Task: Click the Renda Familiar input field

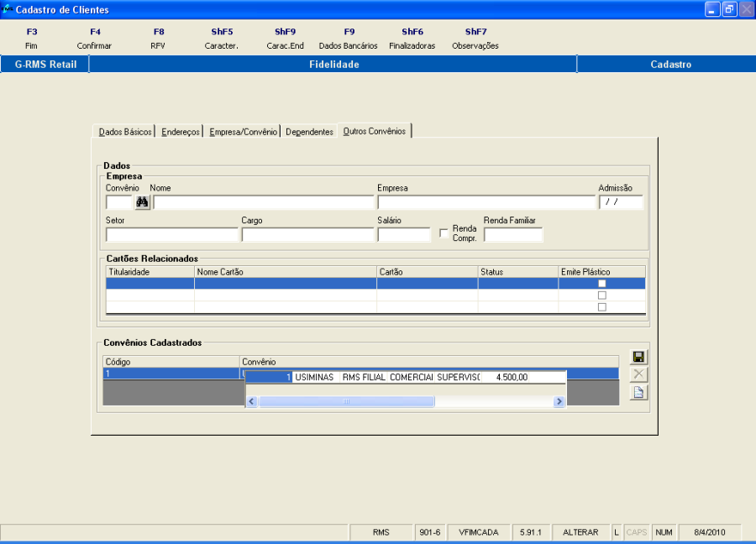Action: click(513, 235)
